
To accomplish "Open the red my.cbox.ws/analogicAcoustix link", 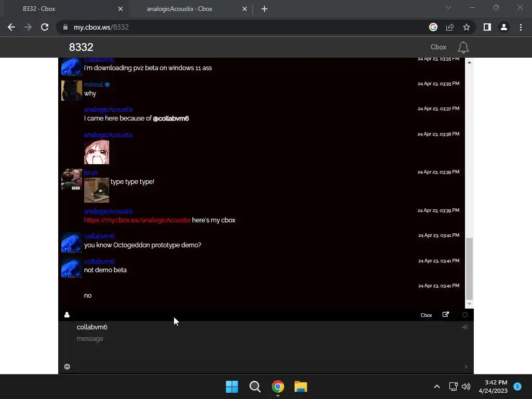I will pos(137,220).
